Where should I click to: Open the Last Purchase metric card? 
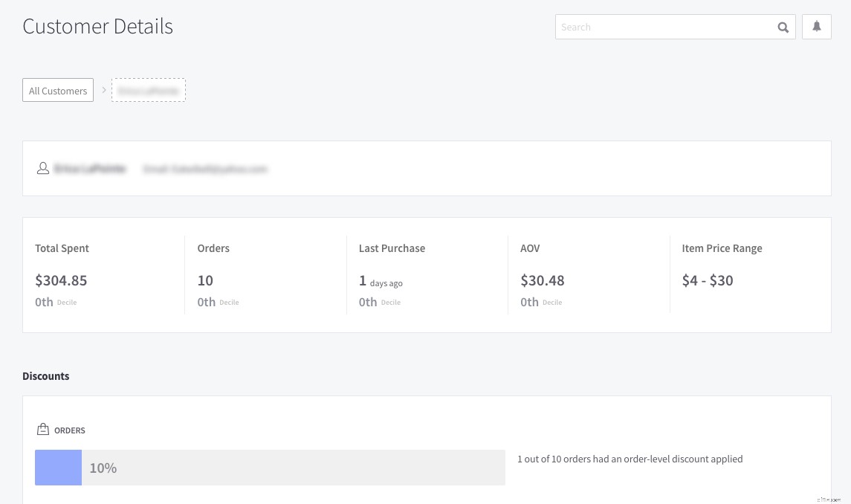pos(427,274)
